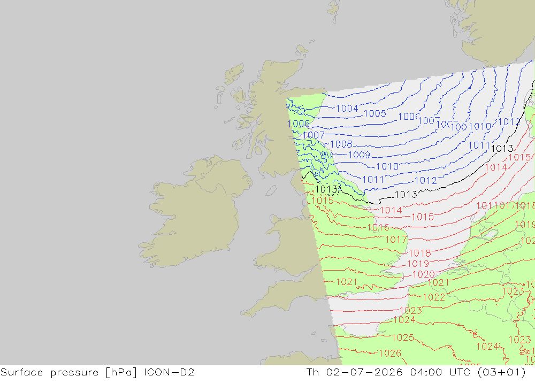Select the 'ICON-D2' model name in caption
The image size is (535, 392).
[x=169, y=372]
